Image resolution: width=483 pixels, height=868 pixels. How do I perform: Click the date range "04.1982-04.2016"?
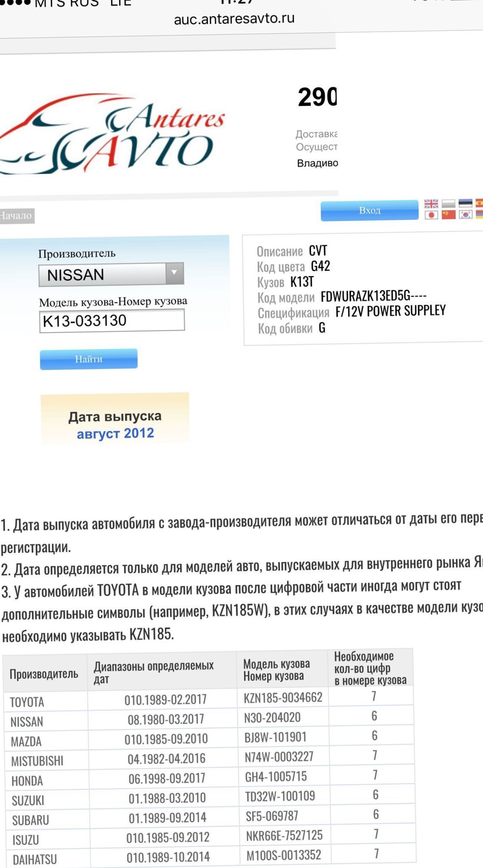[x=167, y=759]
